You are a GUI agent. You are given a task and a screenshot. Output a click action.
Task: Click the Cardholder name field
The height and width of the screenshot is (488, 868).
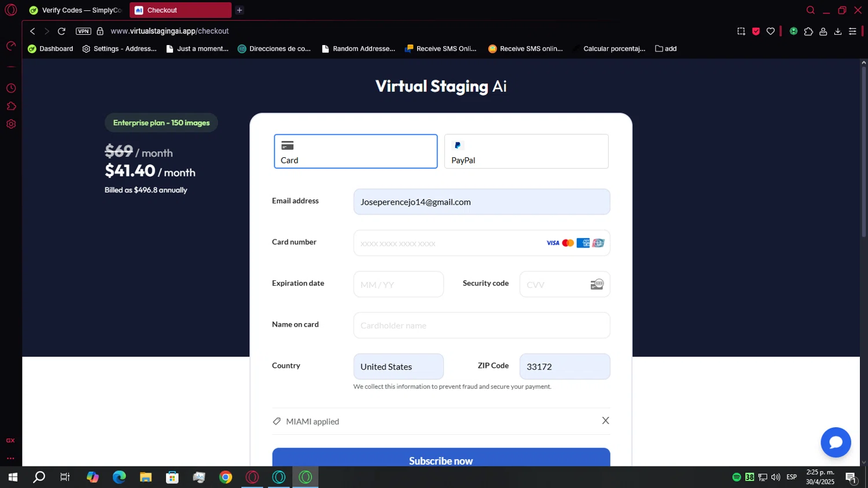pyautogui.click(x=481, y=326)
